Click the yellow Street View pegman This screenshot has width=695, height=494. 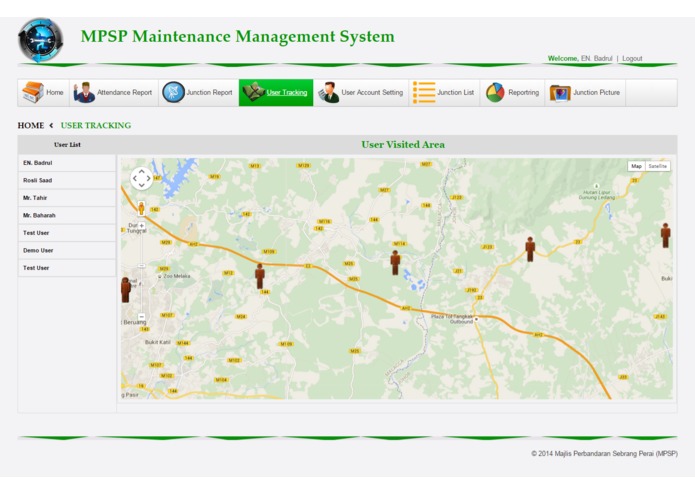(141, 208)
